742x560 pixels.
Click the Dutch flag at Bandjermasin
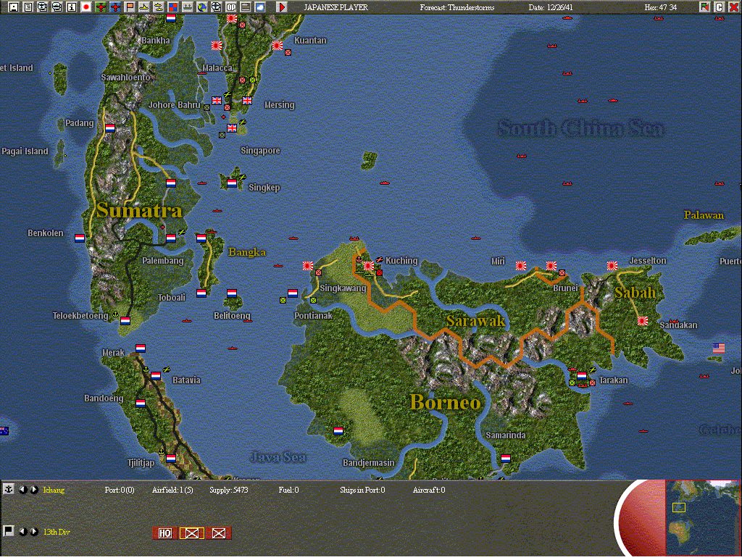point(338,431)
